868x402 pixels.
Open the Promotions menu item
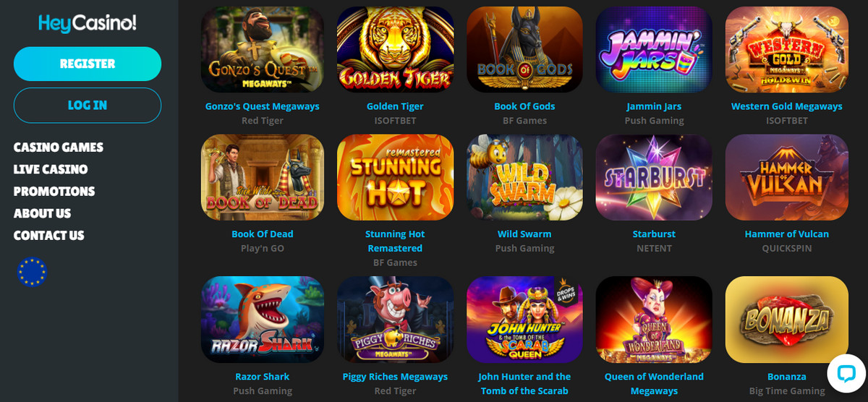54,192
